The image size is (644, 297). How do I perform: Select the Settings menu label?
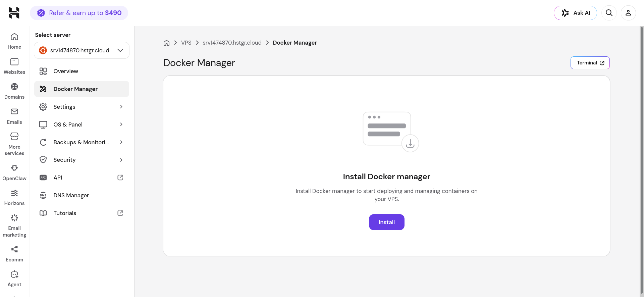[x=64, y=107]
